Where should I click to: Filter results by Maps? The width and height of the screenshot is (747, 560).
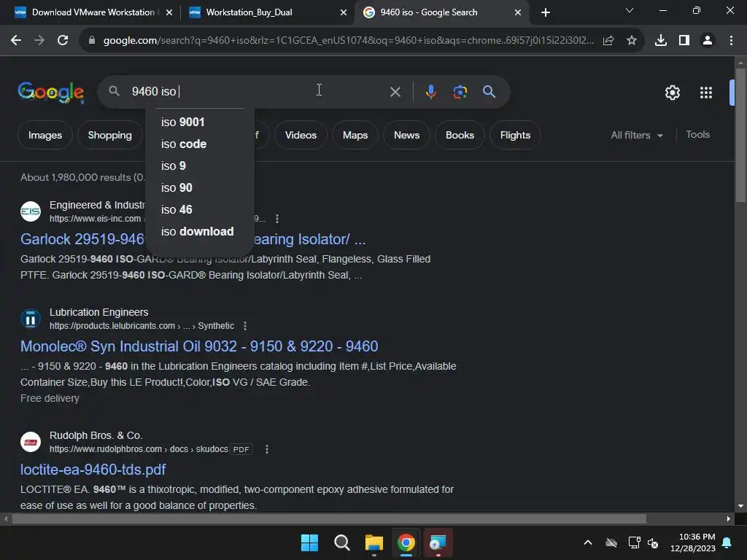[x=355, y=135]
